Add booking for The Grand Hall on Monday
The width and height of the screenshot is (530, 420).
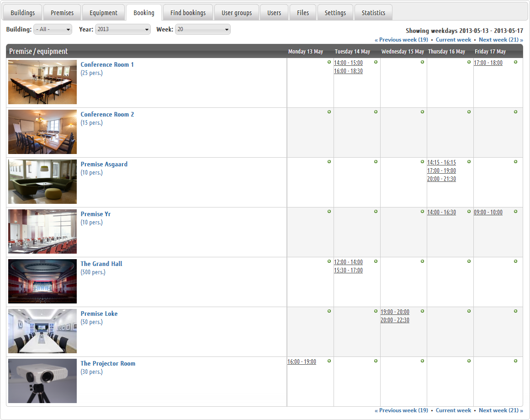(329, 261)
